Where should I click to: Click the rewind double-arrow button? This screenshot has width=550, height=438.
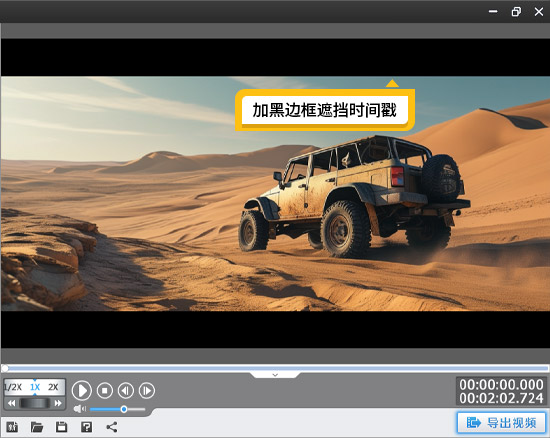[x=12, y=403]
